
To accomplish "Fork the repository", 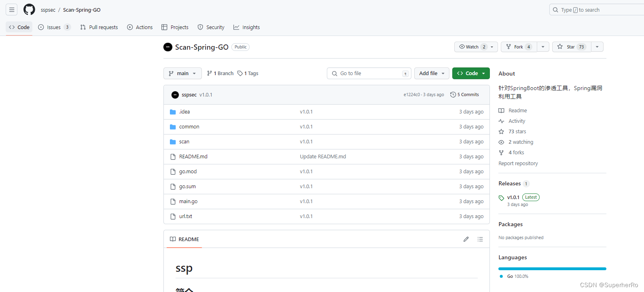I will tap(519, 47).
